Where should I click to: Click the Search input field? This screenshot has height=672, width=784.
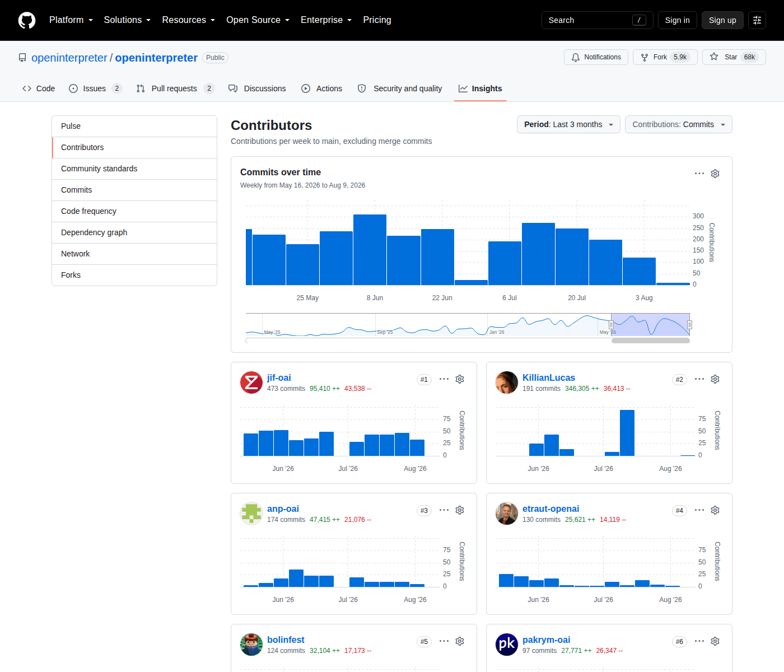pyautogui.click(x=598, y=20)
